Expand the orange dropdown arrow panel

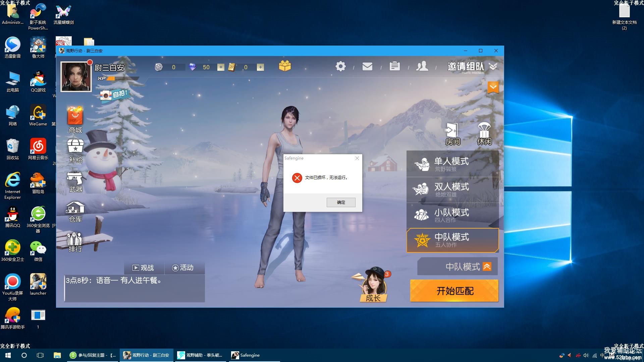493,87
